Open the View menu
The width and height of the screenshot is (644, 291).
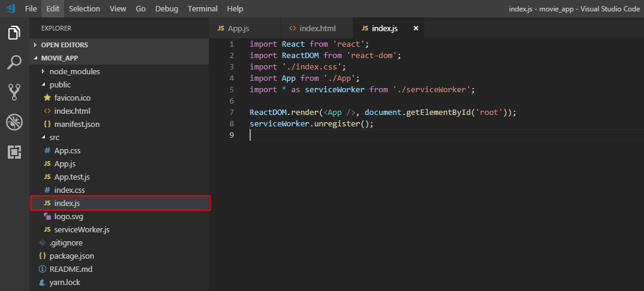pos(118,8)
